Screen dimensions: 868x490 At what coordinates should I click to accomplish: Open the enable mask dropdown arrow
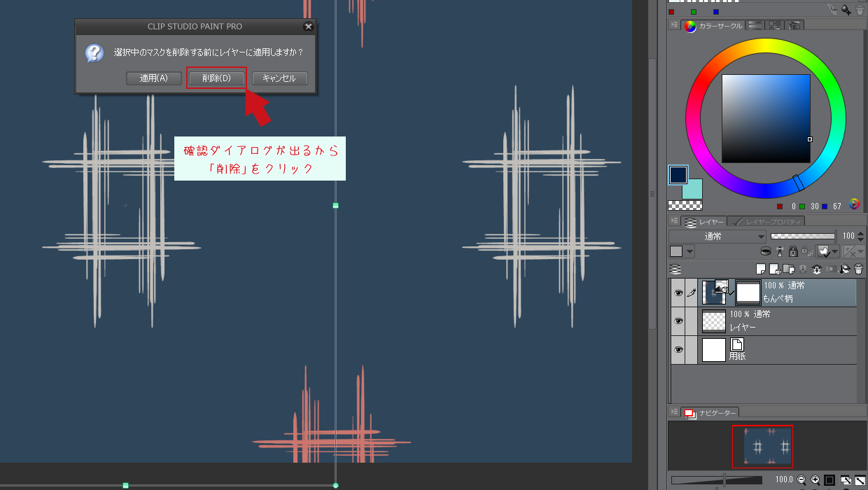[x=836, y=251]
